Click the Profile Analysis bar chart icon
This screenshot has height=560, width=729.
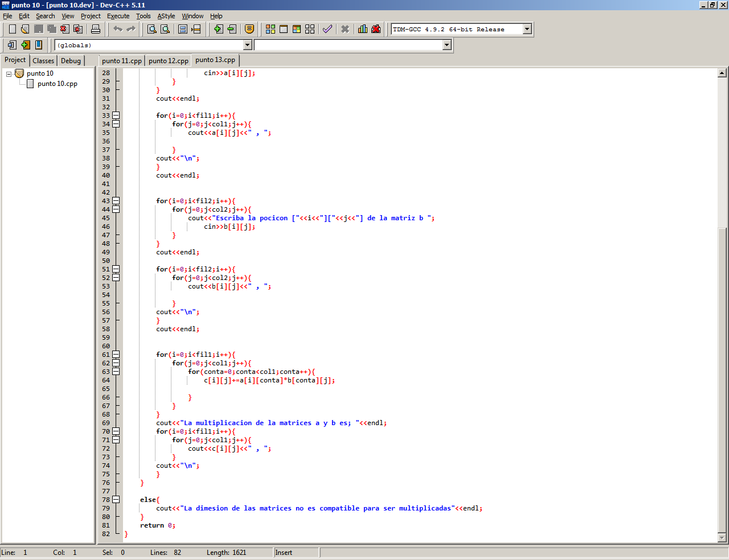tap(363, 29)
